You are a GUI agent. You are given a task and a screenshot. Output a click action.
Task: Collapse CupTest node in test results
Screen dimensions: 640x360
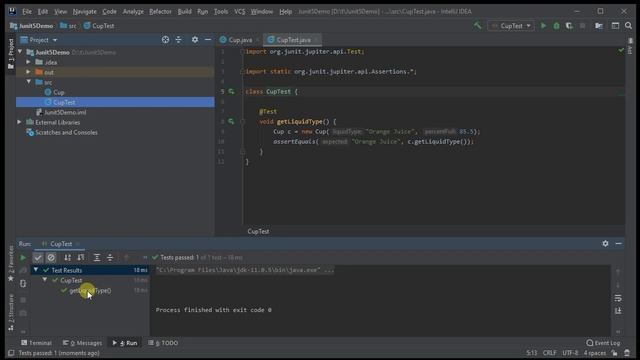tap(45, 280)
